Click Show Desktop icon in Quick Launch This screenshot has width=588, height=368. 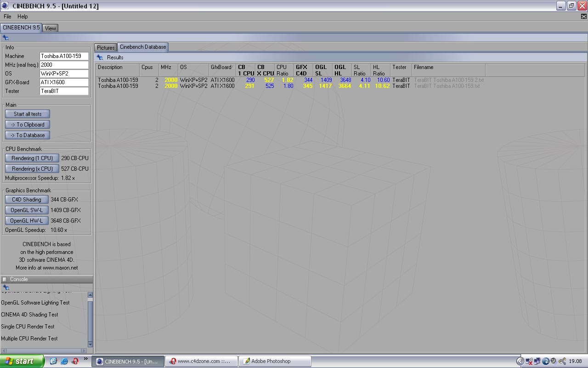pyautogui.click(x=53, y=361)
